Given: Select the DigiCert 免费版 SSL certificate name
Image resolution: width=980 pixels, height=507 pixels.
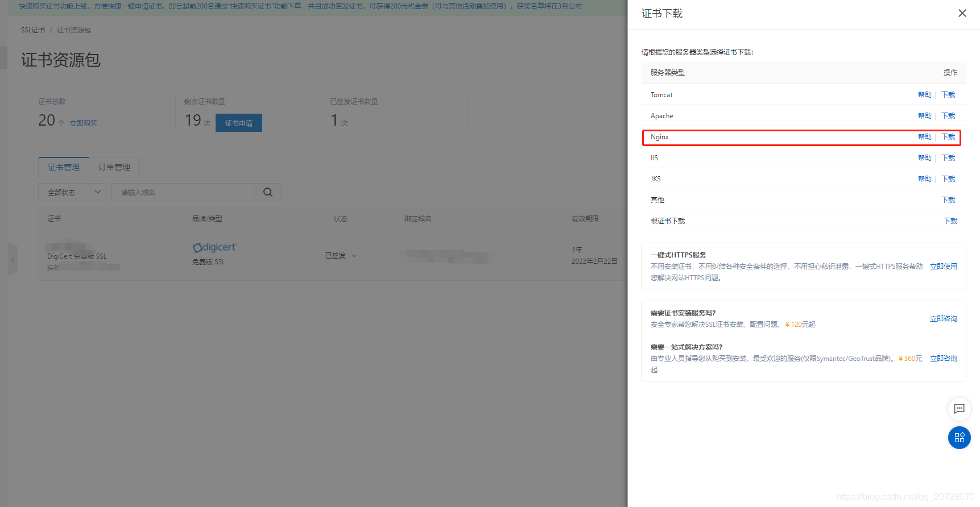Looking at the screenshot, I should [x=77, y=256].
